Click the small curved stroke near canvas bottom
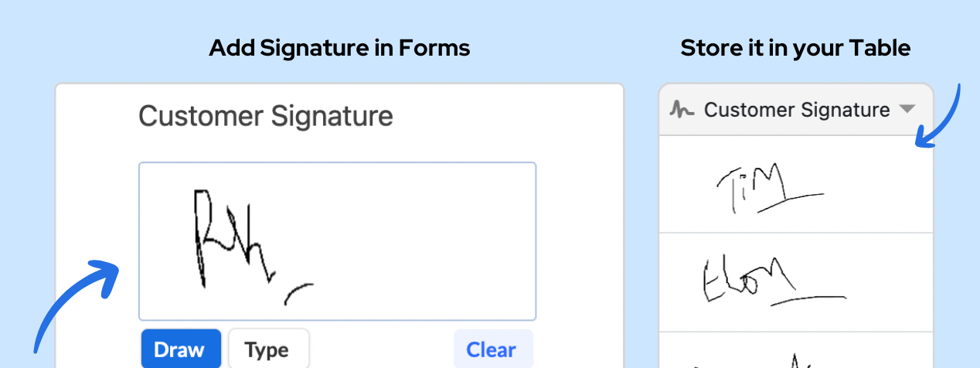The image size is (980, 368). point(298,293)
